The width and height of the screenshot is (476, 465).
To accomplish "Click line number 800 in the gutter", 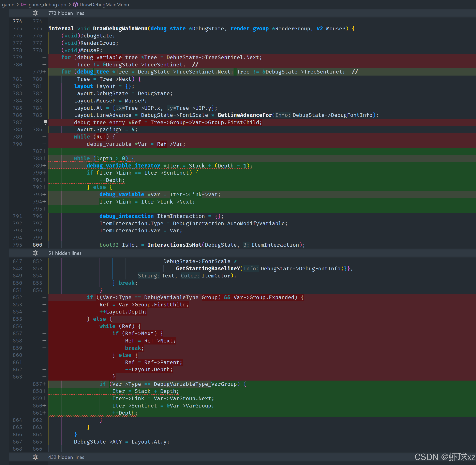I will point(38,245).
